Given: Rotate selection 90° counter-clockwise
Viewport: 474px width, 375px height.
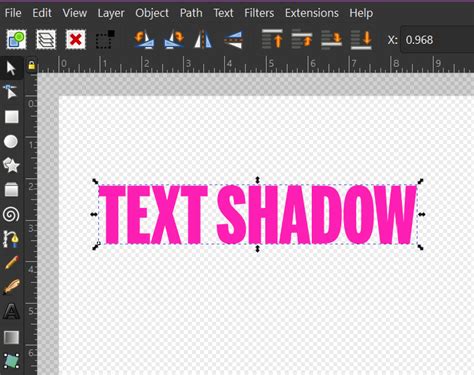Looking at the screenshot, I should [144, 40].
